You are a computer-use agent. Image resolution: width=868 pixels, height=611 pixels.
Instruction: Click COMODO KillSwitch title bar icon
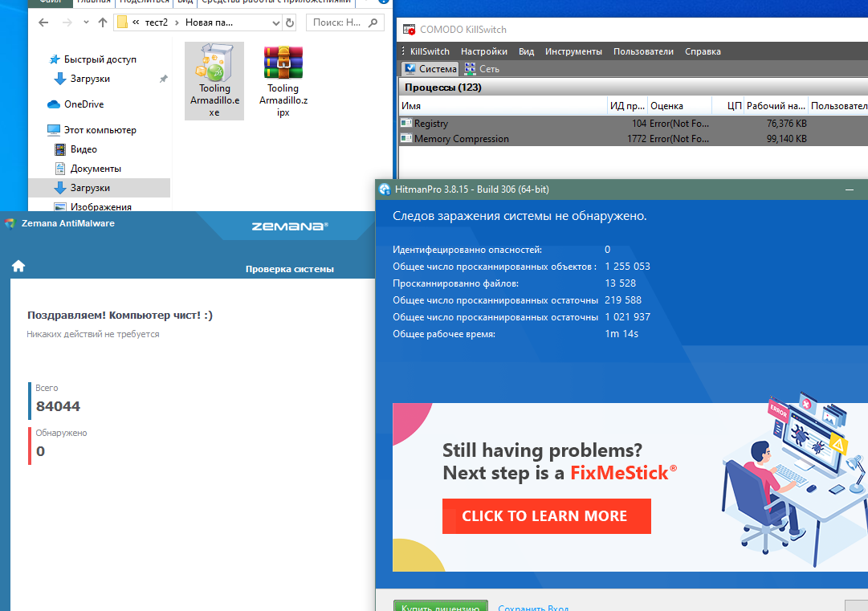click(x=409, y=30)
